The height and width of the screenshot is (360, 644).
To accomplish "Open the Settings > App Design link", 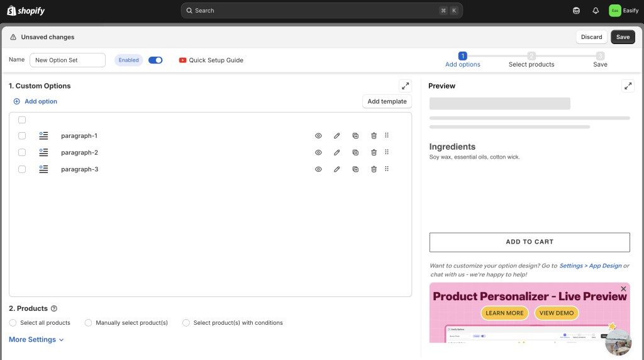I will [x=590, y=266].
